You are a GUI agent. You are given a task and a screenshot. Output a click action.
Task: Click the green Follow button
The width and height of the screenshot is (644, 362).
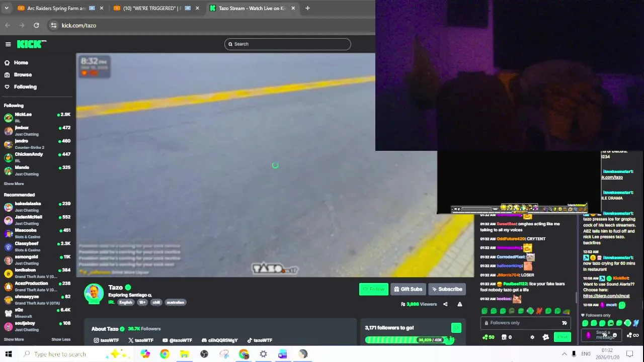373,289
